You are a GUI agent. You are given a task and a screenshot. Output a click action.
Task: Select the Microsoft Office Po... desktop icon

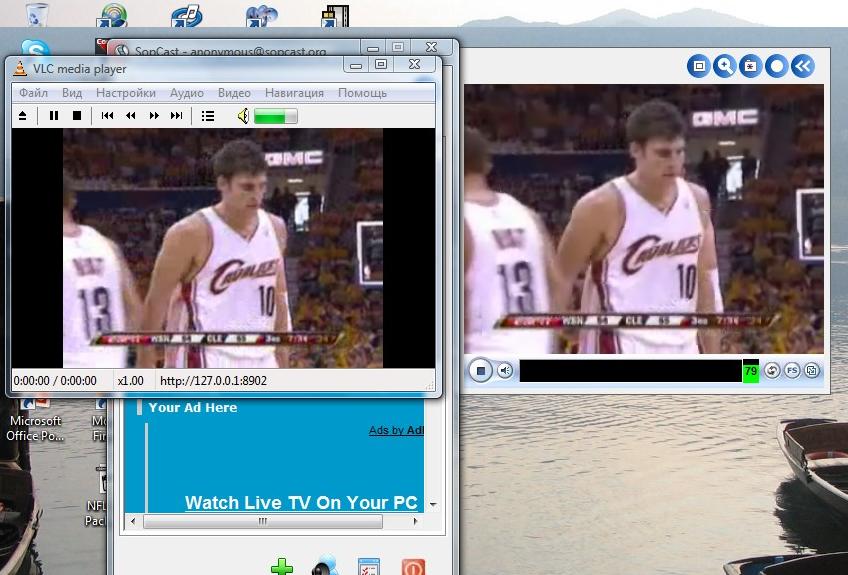point(35,422)
